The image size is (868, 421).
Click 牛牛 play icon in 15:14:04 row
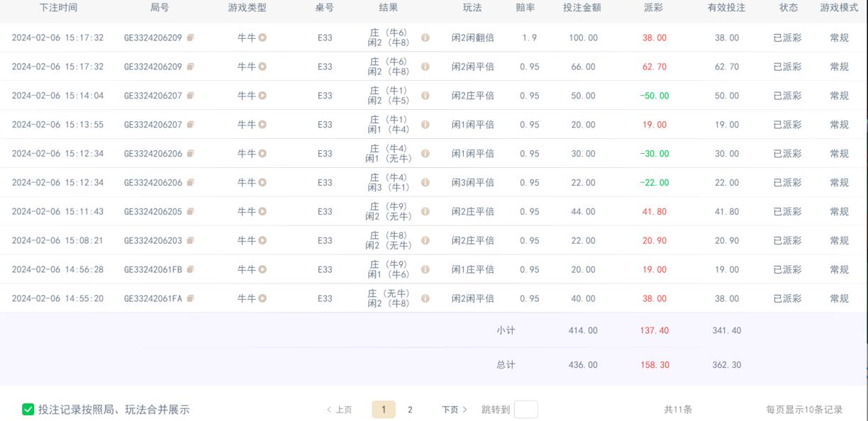(x=262, y=96)
